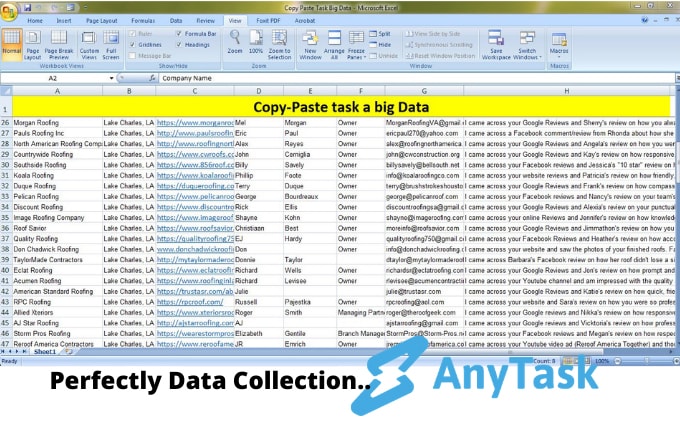The width and height of the screenshot is (680, 425).
Task: Open Page Break Preview
Action: click(59, 45)
